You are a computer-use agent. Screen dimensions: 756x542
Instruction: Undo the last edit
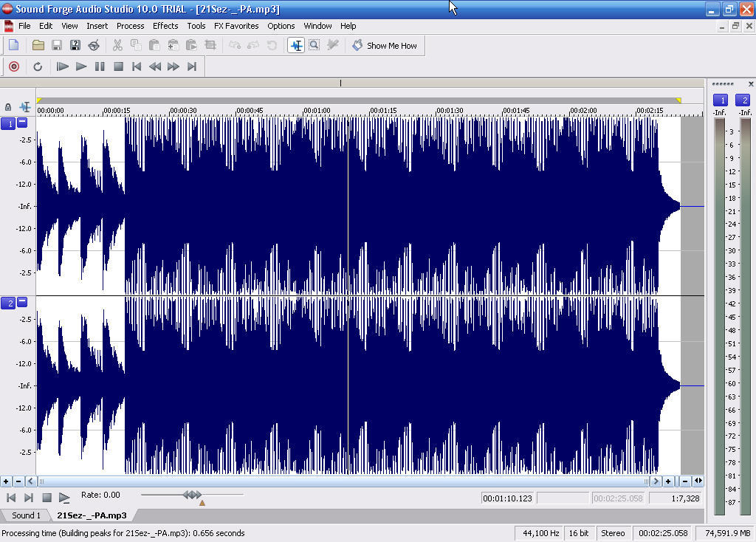point(235,45)
